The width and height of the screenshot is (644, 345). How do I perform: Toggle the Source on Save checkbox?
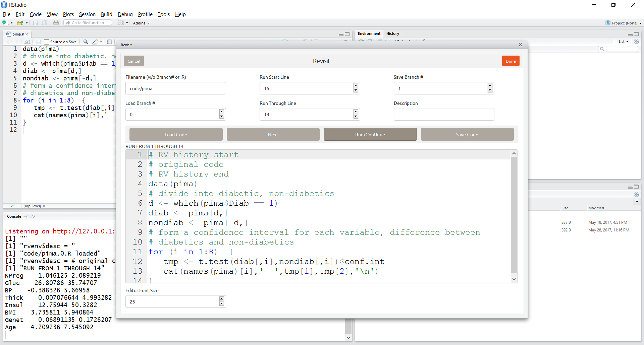[x=47, y=42]
